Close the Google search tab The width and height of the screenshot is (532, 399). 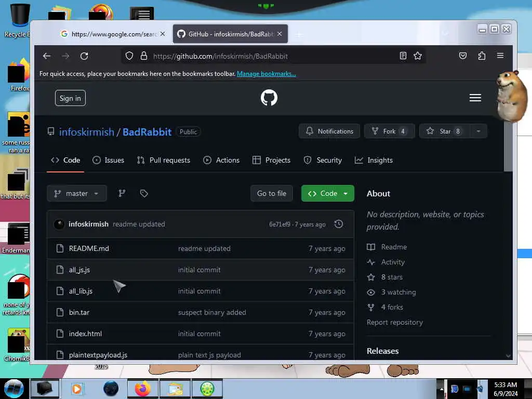tap(163, 34)
